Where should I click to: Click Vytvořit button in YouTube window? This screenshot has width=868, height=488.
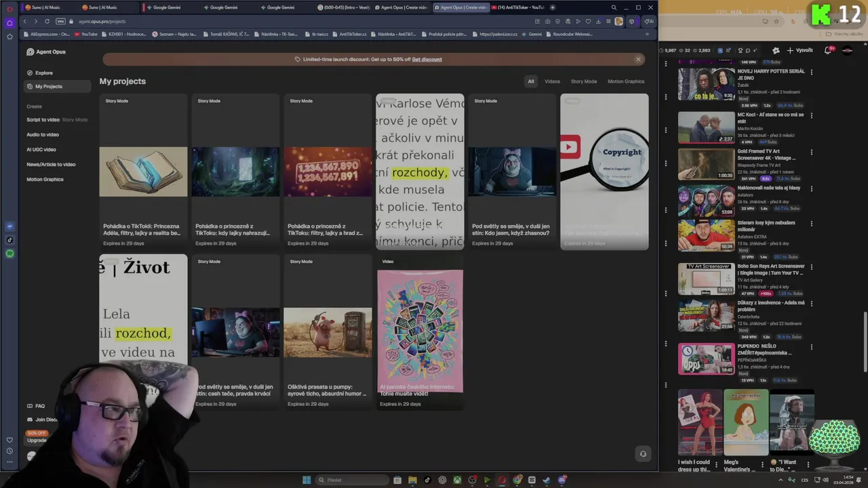[x=800, y=50]
